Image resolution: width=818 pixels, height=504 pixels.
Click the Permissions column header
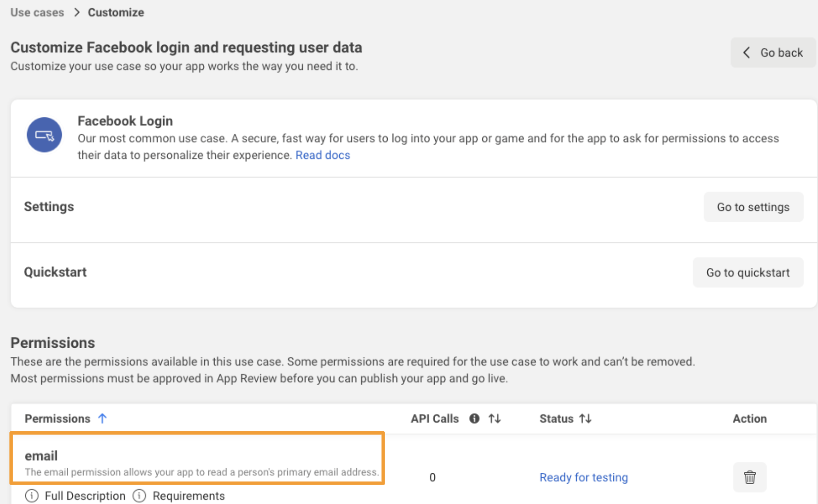click(x=57, y=419)
